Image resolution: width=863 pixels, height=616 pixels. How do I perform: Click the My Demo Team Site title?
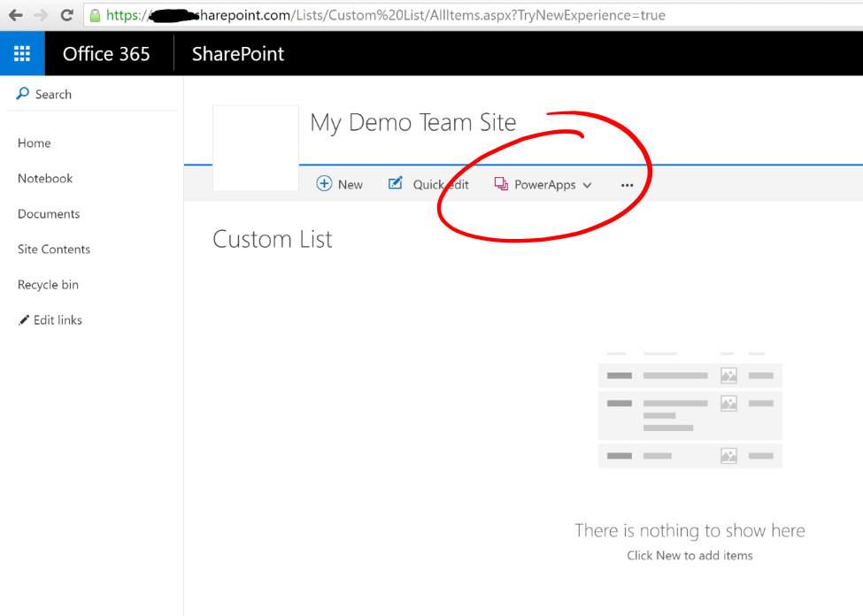(413, 123)
